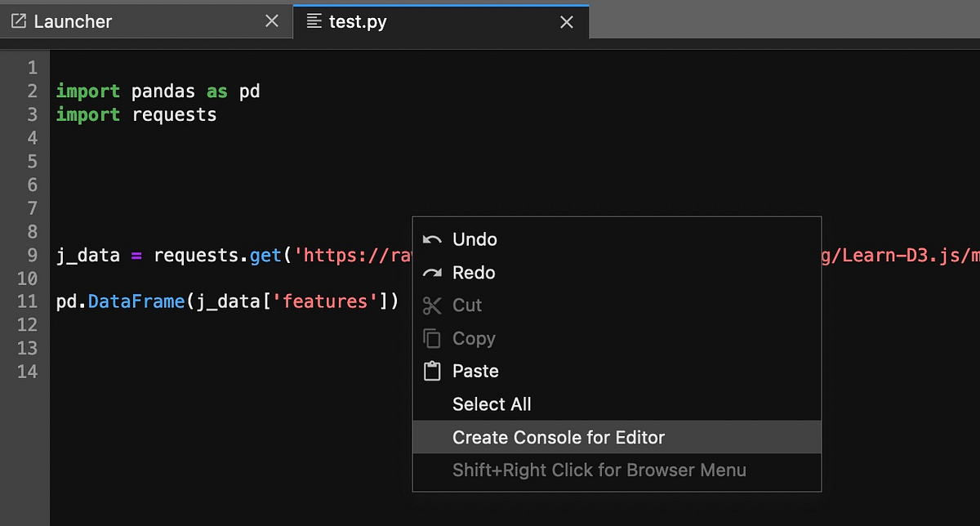This screenshot has width=980, height=526.
Task: Click the file icon on test.py tab
Action: 314,21
